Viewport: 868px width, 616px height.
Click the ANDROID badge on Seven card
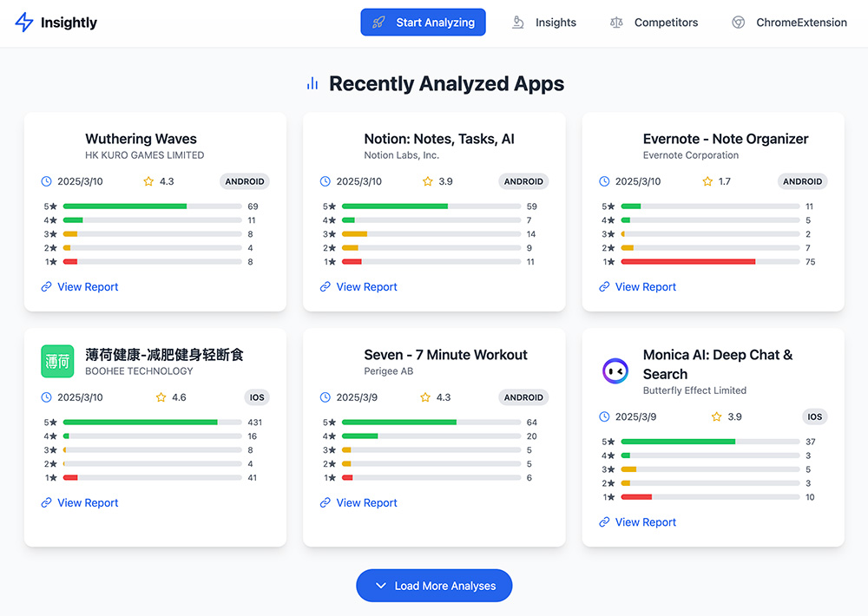coord(523,397)
